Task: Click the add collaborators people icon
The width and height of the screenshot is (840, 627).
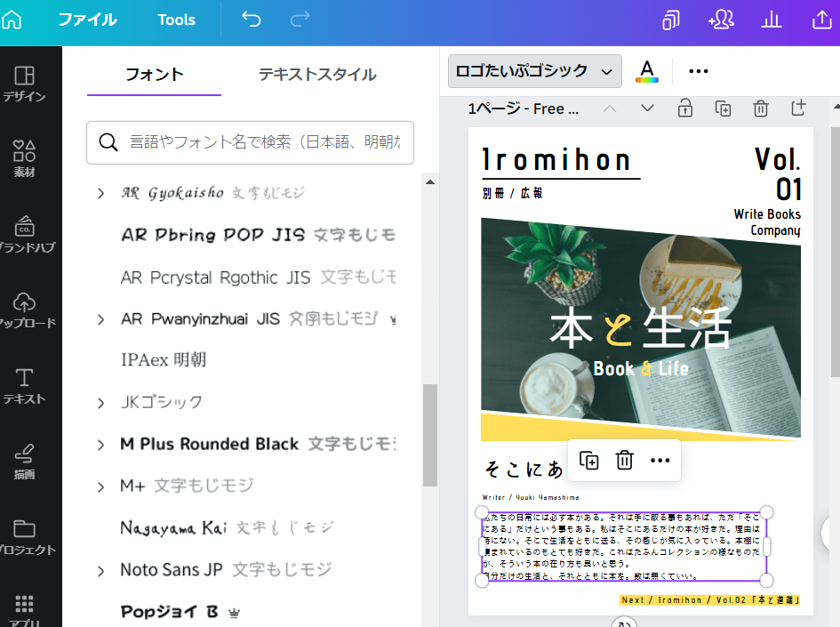Action: point(720,20)
